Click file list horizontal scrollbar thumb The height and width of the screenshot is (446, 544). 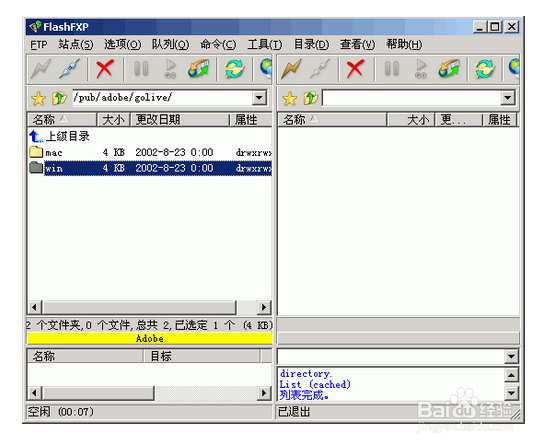pos(139,307)
